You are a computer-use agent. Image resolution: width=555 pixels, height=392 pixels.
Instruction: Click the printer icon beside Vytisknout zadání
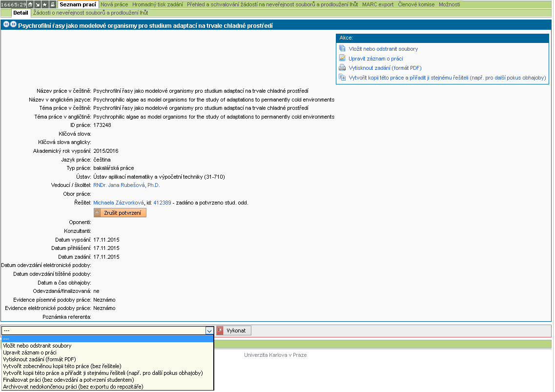pos(342,68)
